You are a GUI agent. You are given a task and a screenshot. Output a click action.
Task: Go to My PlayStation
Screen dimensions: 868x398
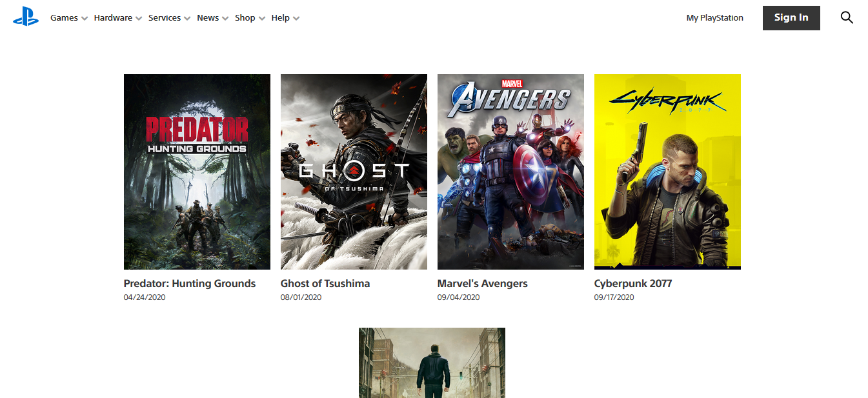point(715,18)
